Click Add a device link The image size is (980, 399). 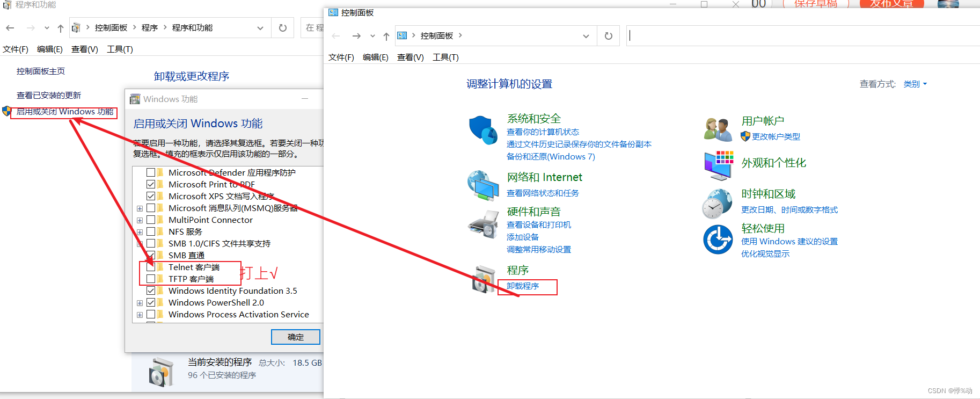pyautogui.click(x=523, y=237)
